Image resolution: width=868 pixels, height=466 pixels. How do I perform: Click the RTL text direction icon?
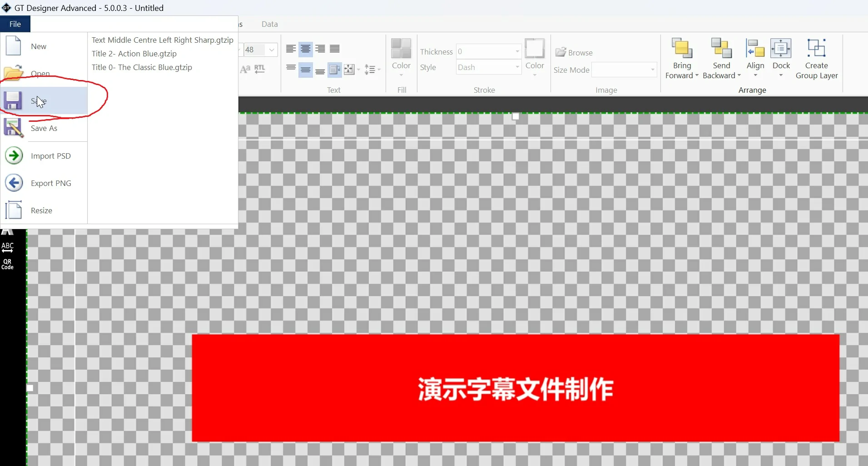tap(259, 69)
